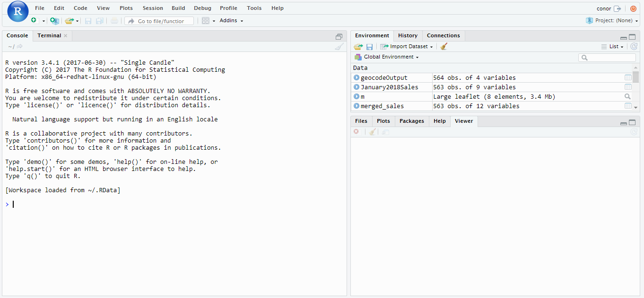The image size is (644, 298).
Task: Expand the geocodeOutput data frame
Action: (357, 77)
